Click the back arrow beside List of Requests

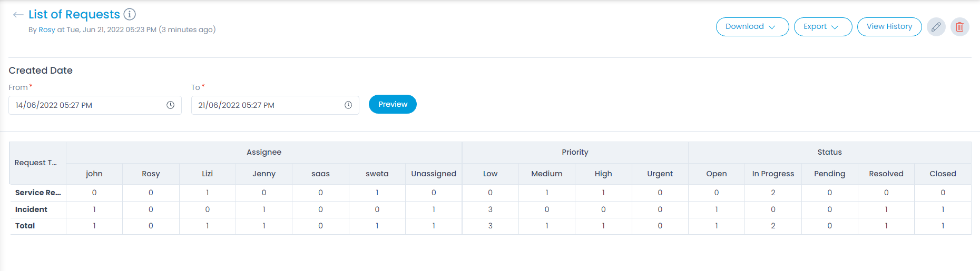(18, 15)
